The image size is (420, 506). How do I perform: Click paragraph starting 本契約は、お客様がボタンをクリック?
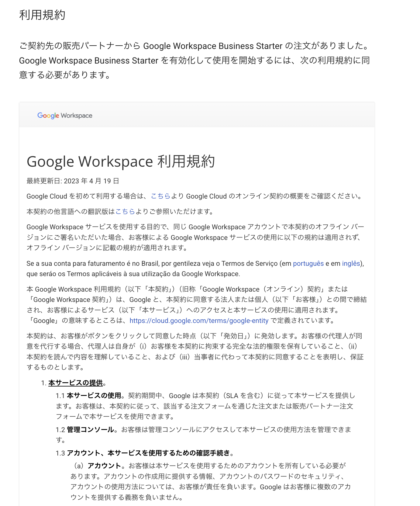pos(195,352)
